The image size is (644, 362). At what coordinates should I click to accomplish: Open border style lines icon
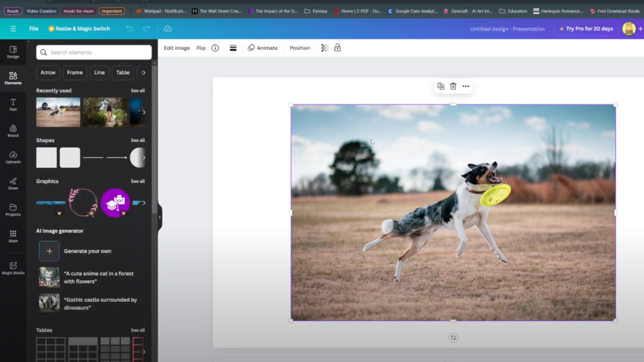233,48
